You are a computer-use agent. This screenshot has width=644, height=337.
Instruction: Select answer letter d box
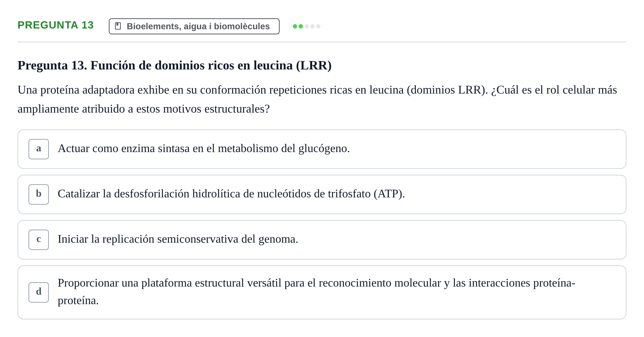pyautogui.click(x=39, y=292)
